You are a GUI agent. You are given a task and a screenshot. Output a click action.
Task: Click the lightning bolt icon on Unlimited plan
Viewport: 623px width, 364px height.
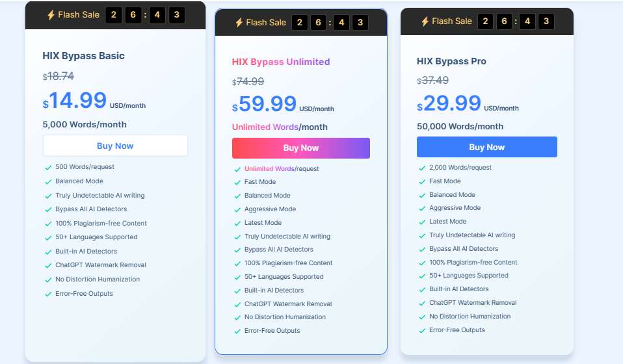(239, 23)
